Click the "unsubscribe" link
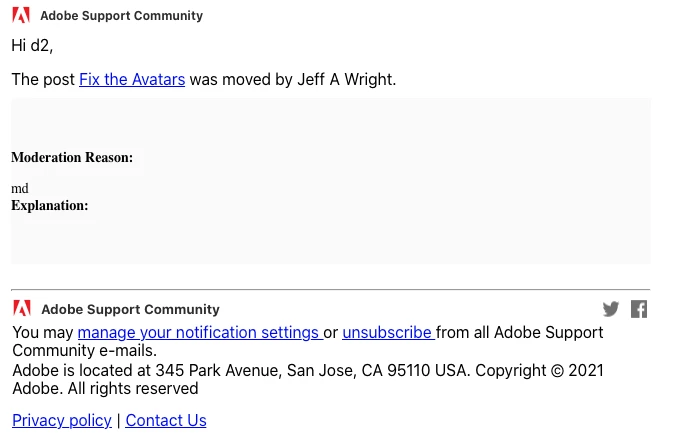Screen dimensions: 694x435 [x=387, y=332]
